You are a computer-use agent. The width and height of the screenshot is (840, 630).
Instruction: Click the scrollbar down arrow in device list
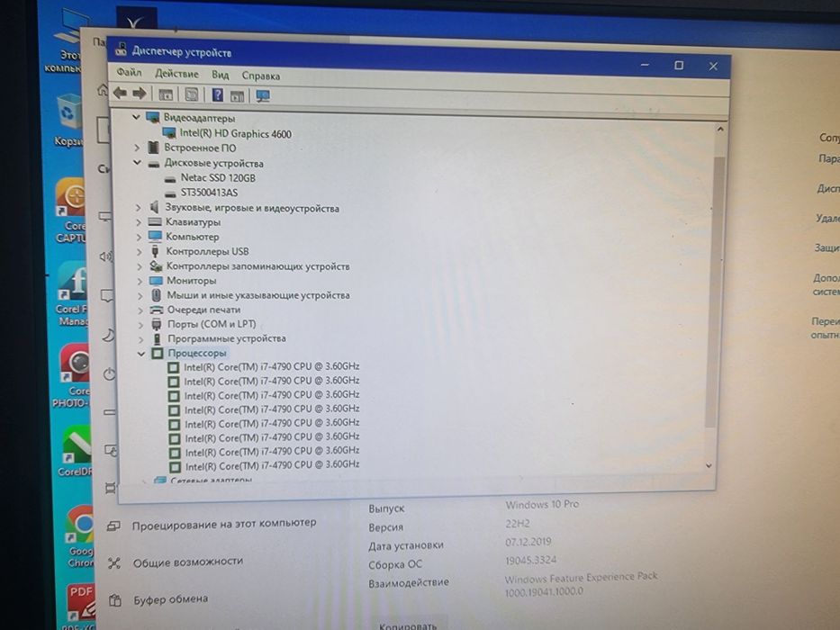point(709,466)
